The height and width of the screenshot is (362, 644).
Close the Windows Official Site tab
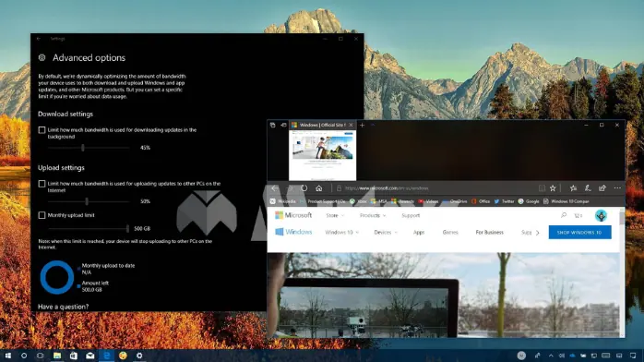pyautogui.click(x=351, y=125)
